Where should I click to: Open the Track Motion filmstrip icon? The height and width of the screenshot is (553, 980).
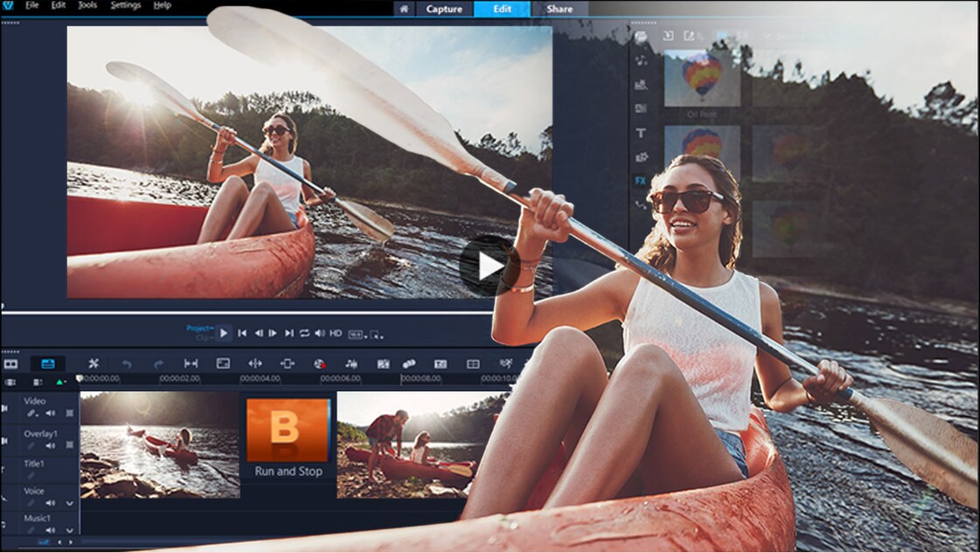click(383, 363)
